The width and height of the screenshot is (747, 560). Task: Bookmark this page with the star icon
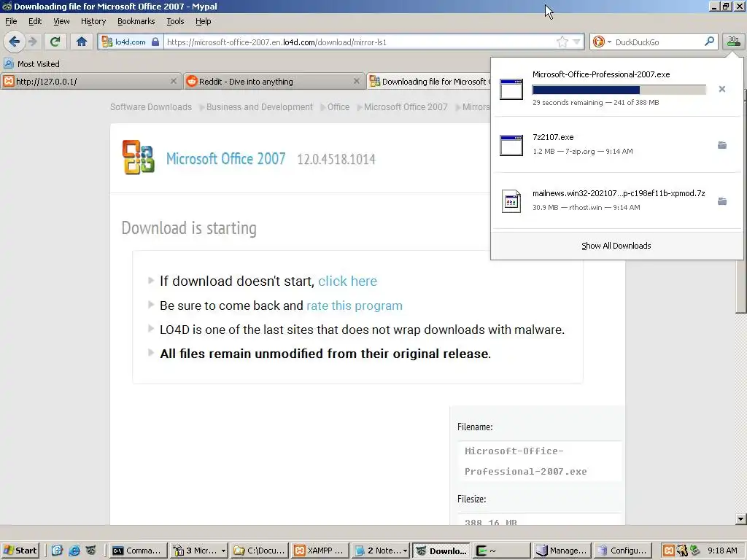coord(562,42)
